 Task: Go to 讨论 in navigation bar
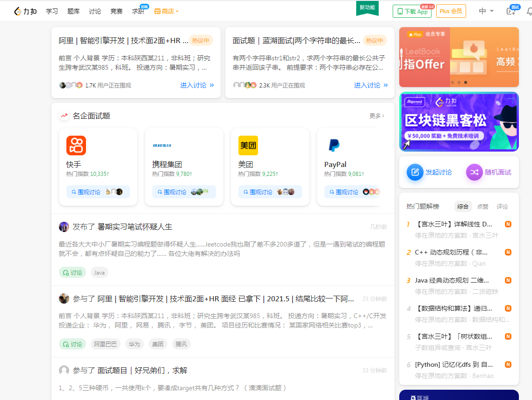(x=94, y=11)
